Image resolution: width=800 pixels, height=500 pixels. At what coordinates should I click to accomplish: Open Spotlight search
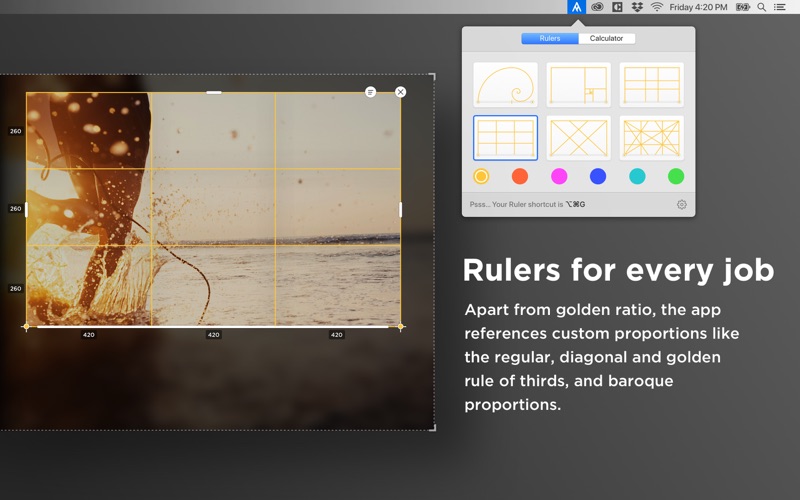click(x=761, y=7)
